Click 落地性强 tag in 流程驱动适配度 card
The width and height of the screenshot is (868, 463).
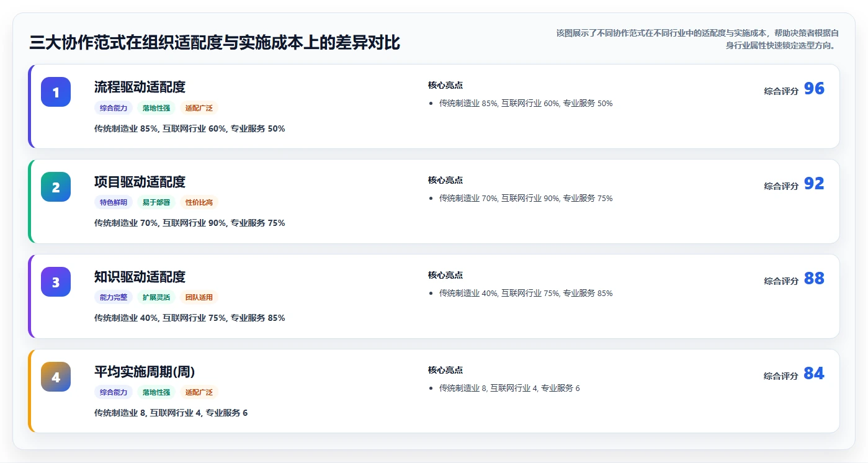(x=156, y=108)
